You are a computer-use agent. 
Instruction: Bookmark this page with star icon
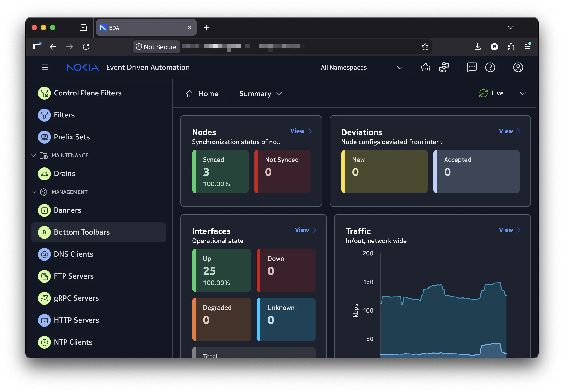425,47
